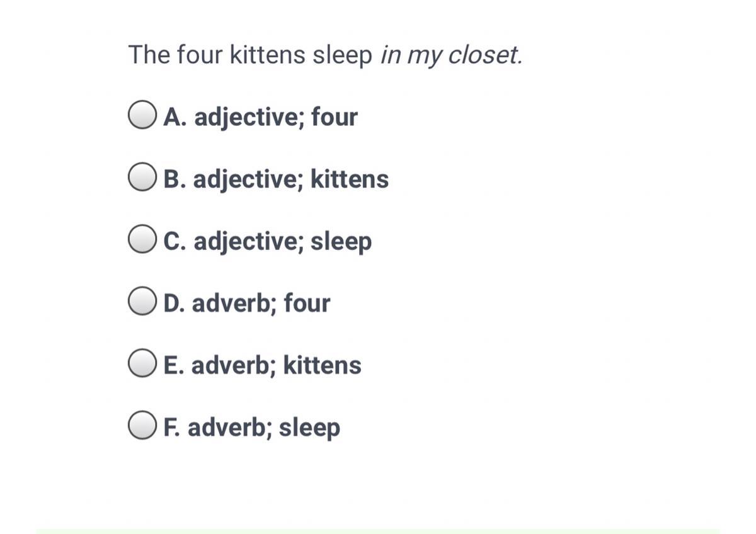Screen dimensions: 756x534
Task: Click the italic phrase 'in my closet.'
Action: (452, 55)
